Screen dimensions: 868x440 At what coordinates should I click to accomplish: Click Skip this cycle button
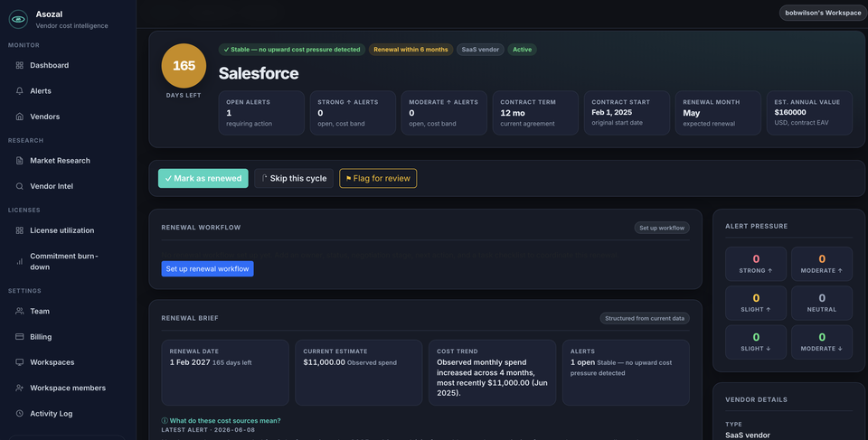pyautogui.click(x=294, y=178)
